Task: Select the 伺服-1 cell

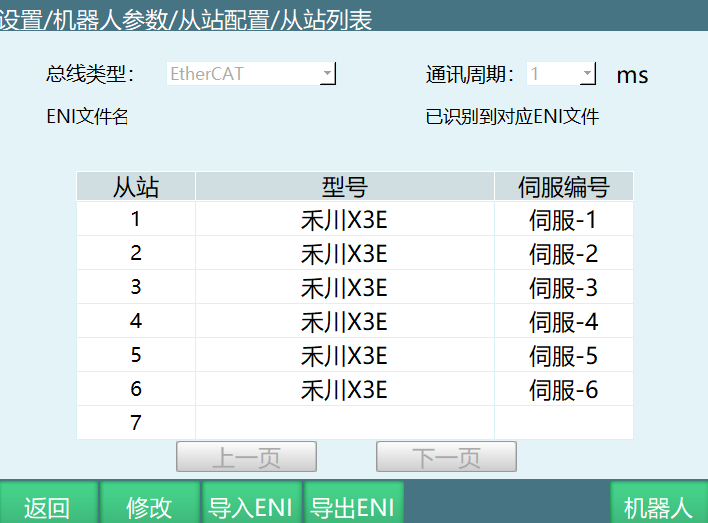Action: point(564,219)
